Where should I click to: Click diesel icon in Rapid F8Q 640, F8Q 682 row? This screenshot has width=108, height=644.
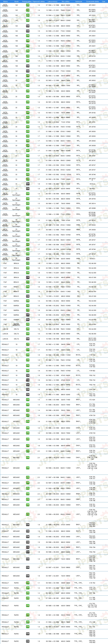(x=28, y=641)
